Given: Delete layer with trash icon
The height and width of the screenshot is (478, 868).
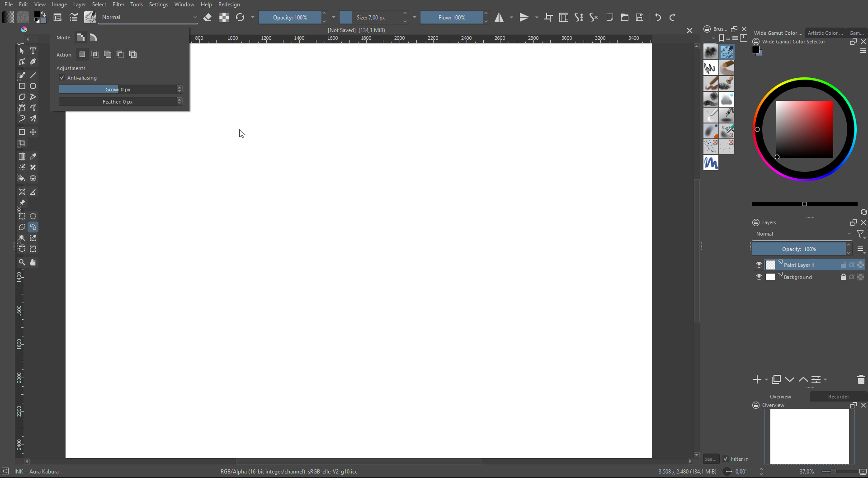Looking at the screenshot, I should point(861,379).
